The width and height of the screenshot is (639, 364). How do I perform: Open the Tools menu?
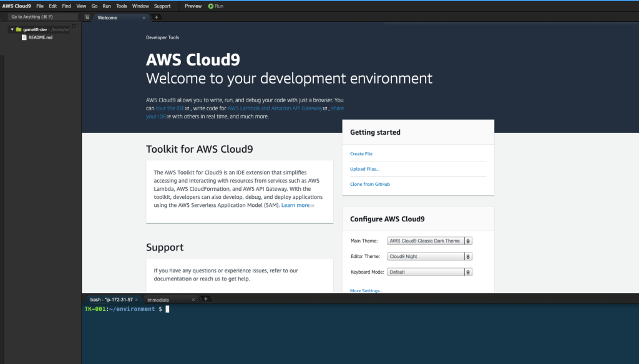coord(122,6)
